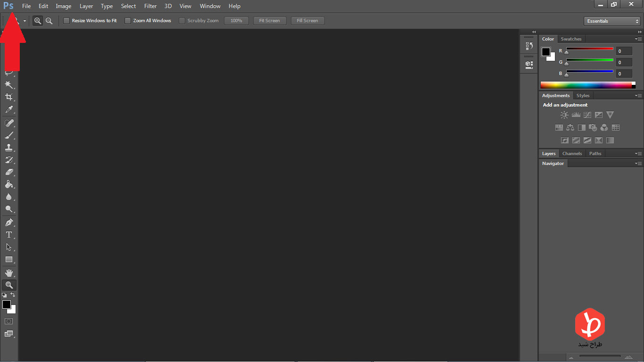
Task: Select the Dodge tool
Action: tap(8, 209)
